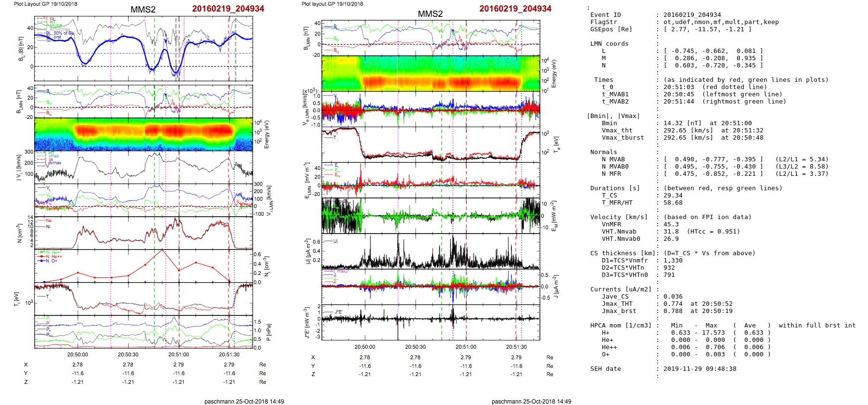The image size is (868, 405).
Task: Click the J*E' panel at bottom right plot
Action: (430, 322)
